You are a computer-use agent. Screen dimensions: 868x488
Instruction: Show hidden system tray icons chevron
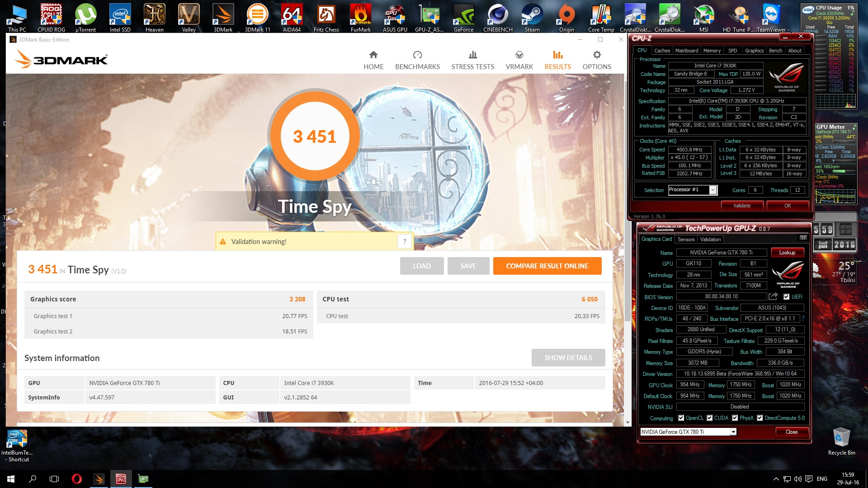click(776, 479)
